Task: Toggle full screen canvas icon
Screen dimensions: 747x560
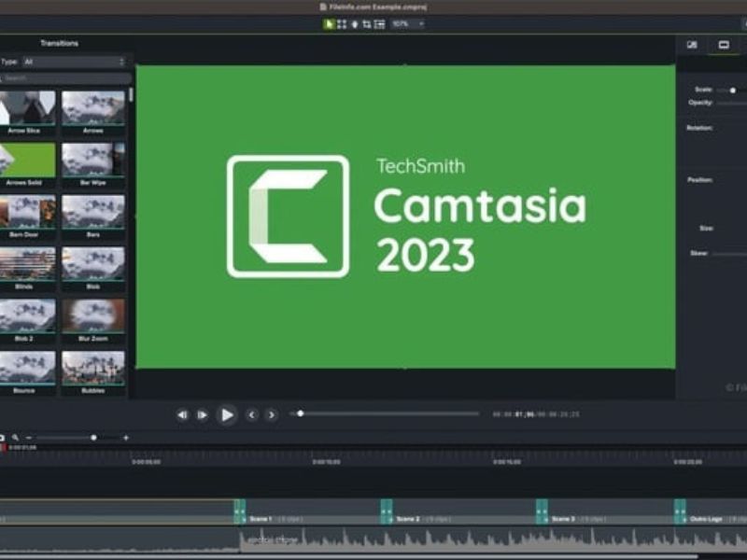Action: coord(342,24)
